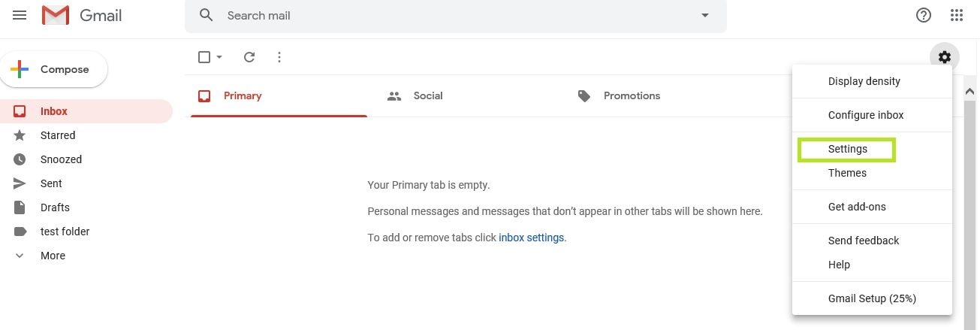The height and width of the screenshot is (330, 980).
Task: Click into the Search mail field
Action: 451,15
